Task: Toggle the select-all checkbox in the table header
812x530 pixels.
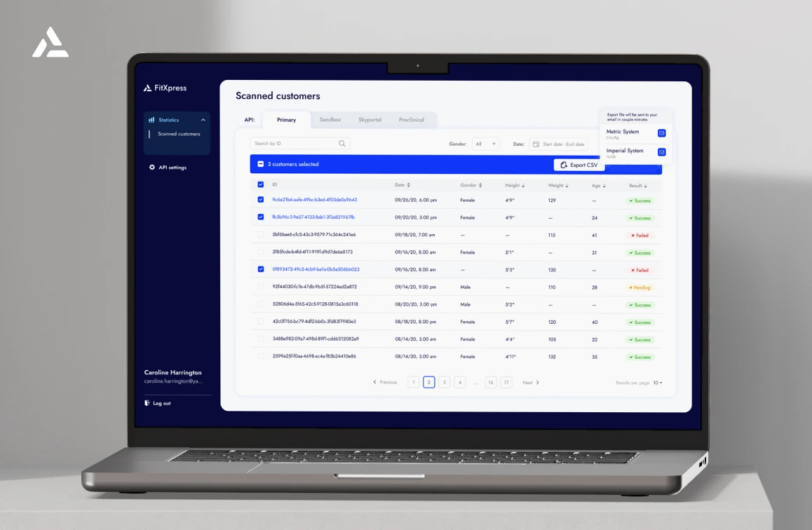Action: coord(260,184)
